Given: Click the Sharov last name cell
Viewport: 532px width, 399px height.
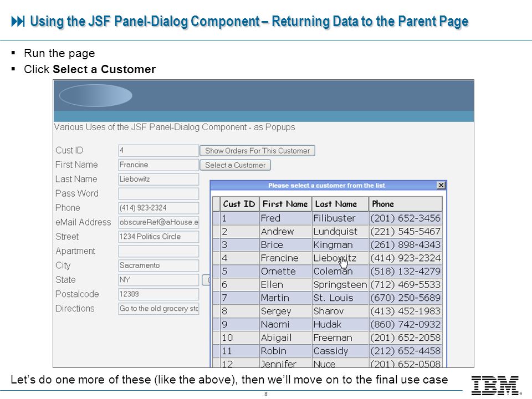Looking at the screenshot, I should pyautogui.click(x=340, y=311).
